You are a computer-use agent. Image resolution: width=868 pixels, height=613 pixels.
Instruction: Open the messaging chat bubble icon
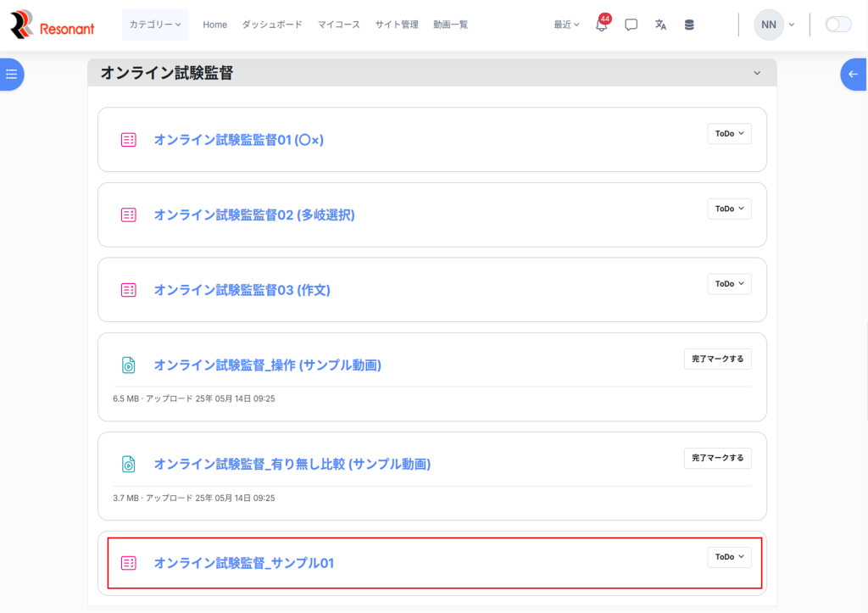point(631,25)
